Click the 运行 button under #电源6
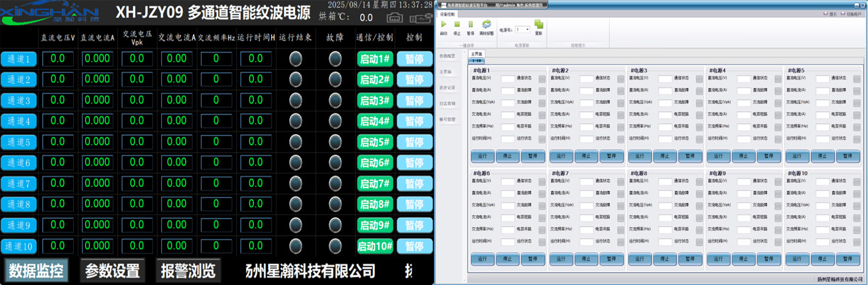 pyautogui.click(x=483, y=259)
